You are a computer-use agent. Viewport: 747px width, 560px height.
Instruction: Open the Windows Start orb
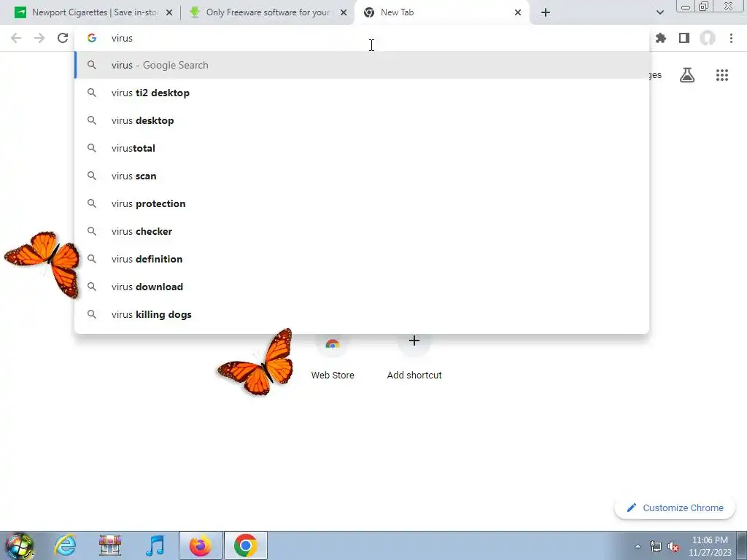pos(19,546)
